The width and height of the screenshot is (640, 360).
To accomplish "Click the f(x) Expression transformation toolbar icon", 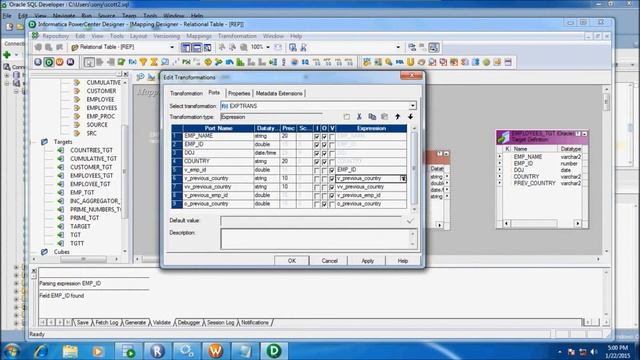I will [132, 62].
